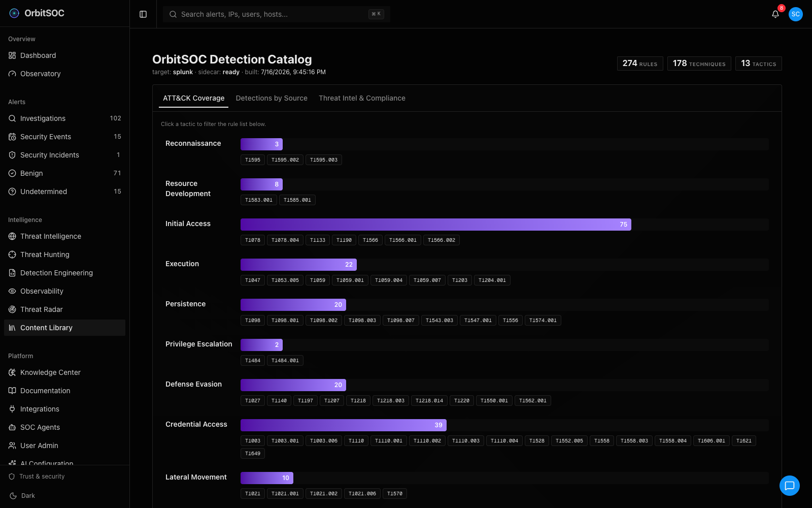Click the Threat Hunting crosshair icon
This screenshot has width=812, height=508.
(12, 255)
